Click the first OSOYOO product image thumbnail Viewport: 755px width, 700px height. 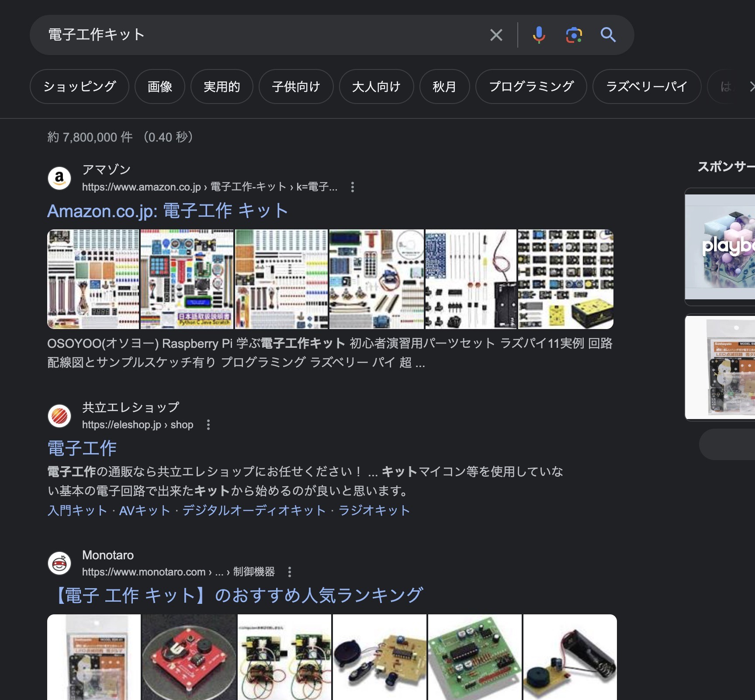[93, 280]
